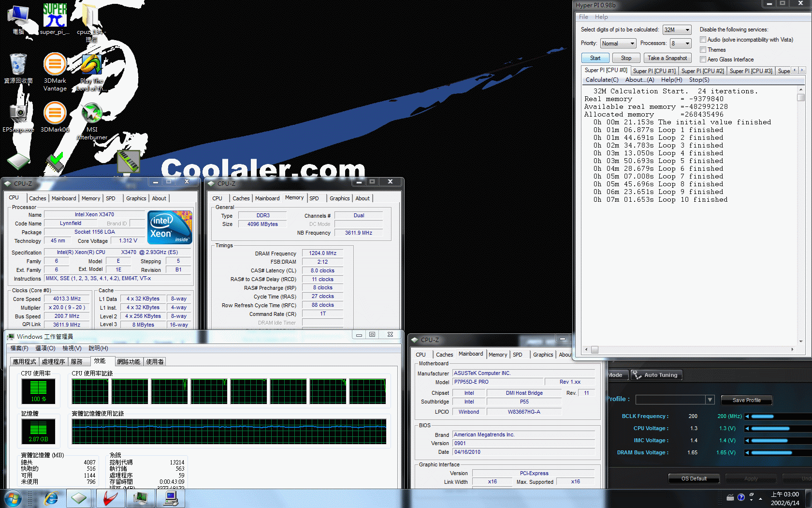Open the cpuz_154 shortcut folder icon
Screen dimensions: 812x508
[x=91, y=22]
